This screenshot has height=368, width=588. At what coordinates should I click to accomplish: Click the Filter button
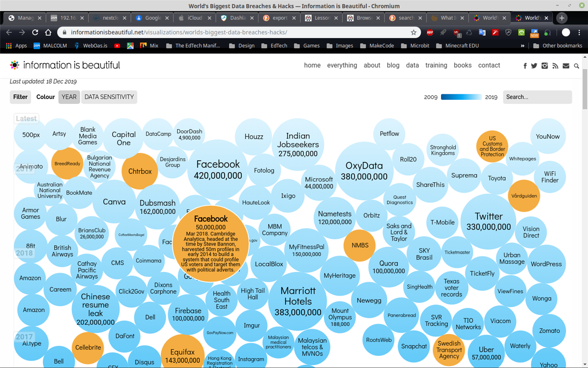(20, 97)
